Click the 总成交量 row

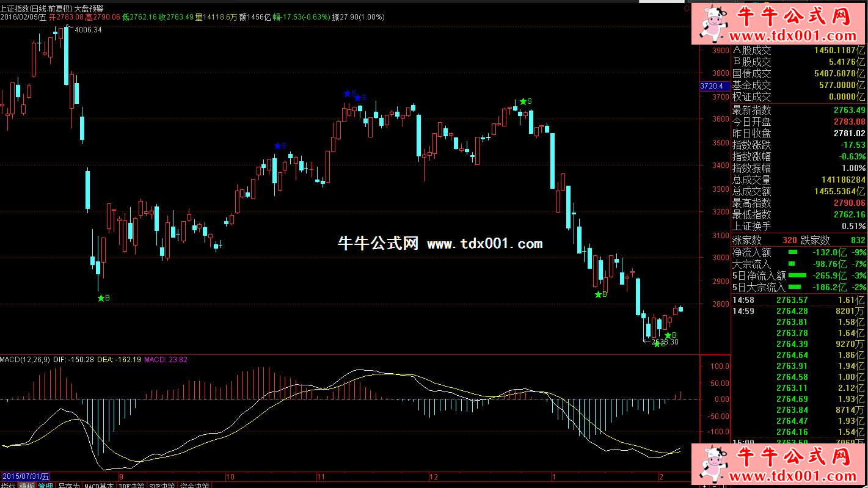click(x=799, y=180)
